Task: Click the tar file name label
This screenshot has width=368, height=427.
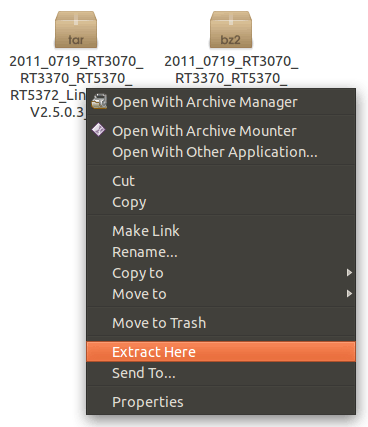Action: (76, 86)
